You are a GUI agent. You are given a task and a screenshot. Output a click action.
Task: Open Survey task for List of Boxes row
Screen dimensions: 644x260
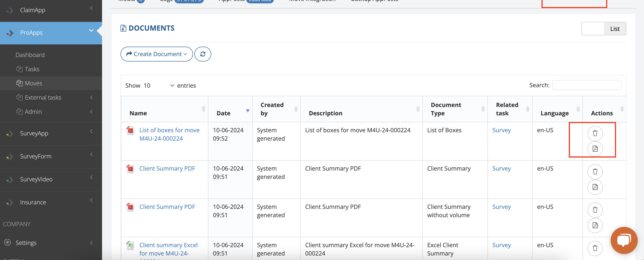pos(501,130)
